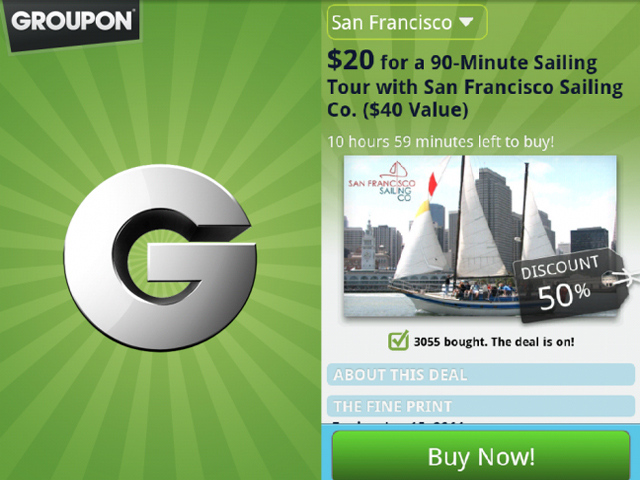
Task: Tap the cut-off text under The Fine Print
Action: (398, 422)
